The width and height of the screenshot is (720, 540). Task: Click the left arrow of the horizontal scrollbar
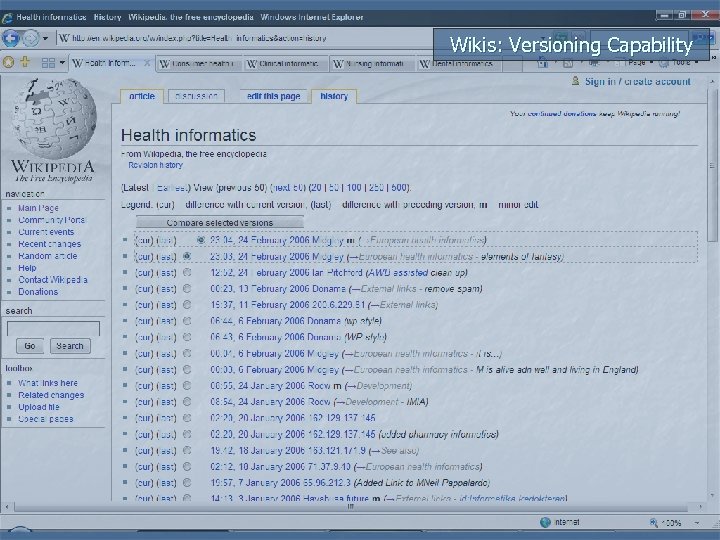[x=6, y=507]
